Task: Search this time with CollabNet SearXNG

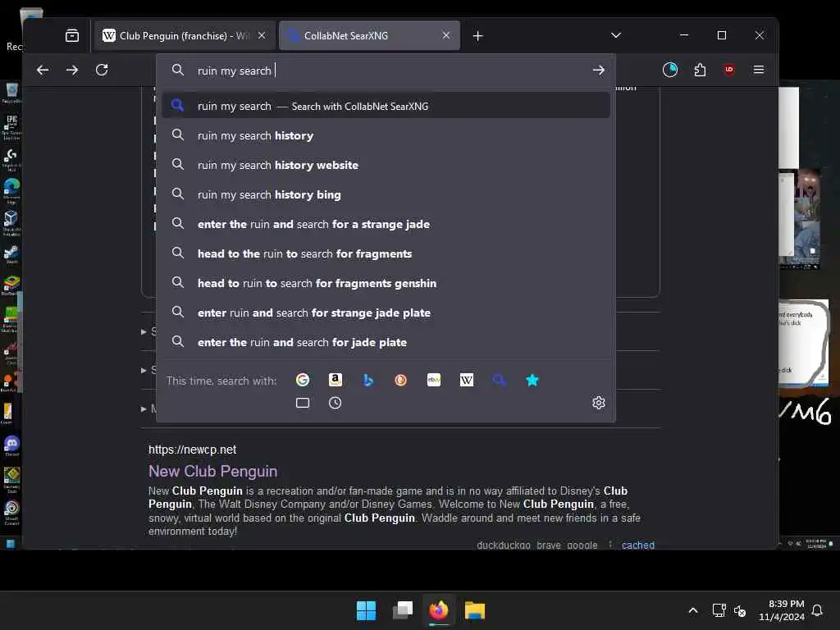Action: click(x=500, y=380)
